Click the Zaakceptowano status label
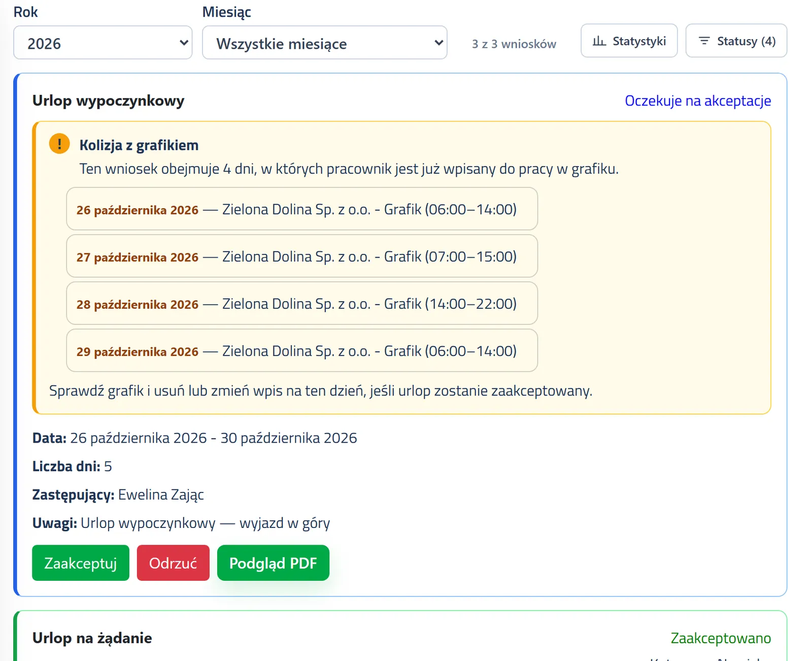This screenshot has height=661, width=812. point(721,638)
